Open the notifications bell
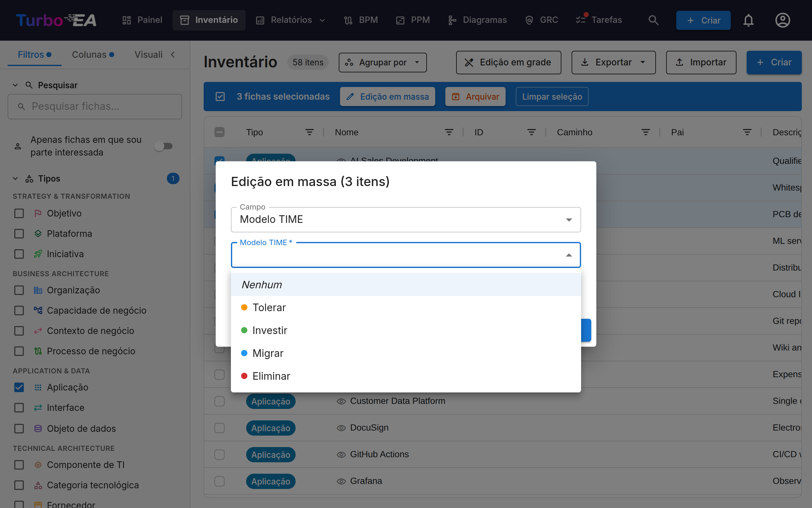Viewport: 812px width, 508px height. [x=748, y=20]
